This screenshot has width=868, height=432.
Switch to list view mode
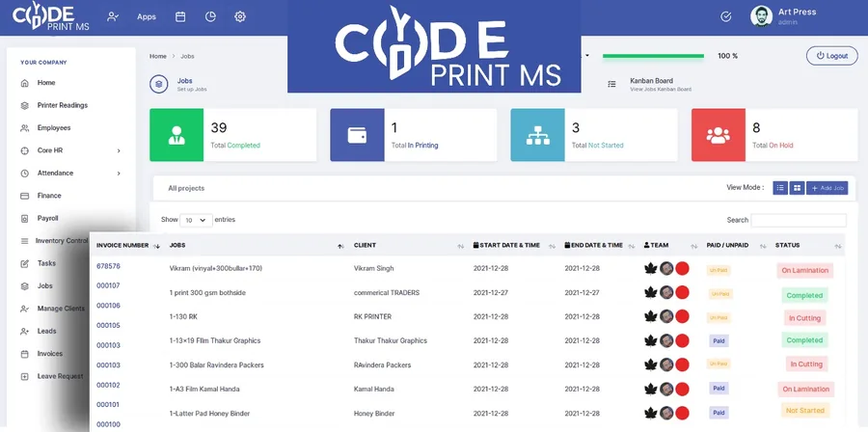(x=780, y=188)
